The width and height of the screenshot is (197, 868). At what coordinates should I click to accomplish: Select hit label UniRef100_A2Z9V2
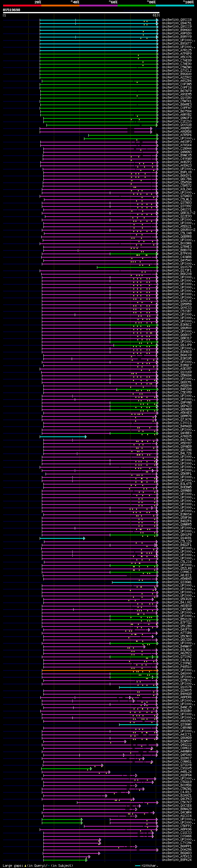tap(177, 77)
